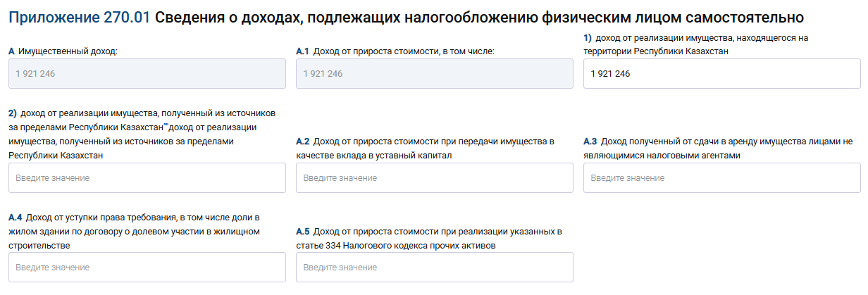This screenshot has height=295, width=868.
Task: Click the 'Приложение 270.01' heading text
Action: pos(79,16)
